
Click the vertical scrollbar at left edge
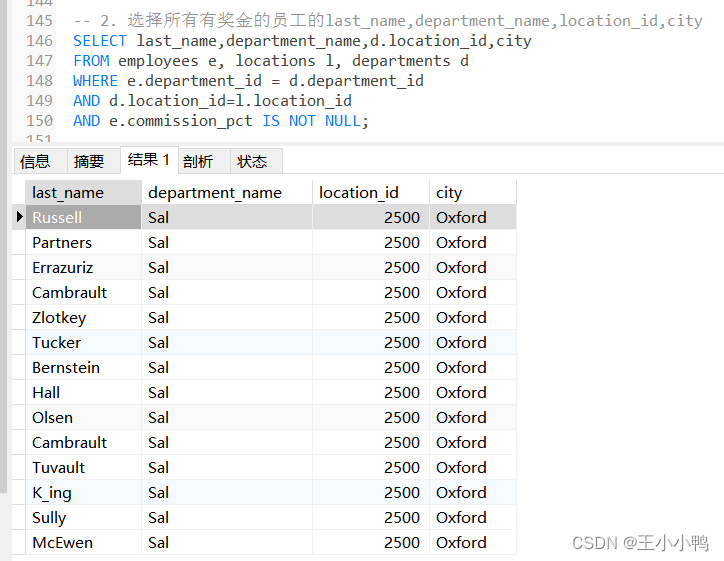[3, 247]
